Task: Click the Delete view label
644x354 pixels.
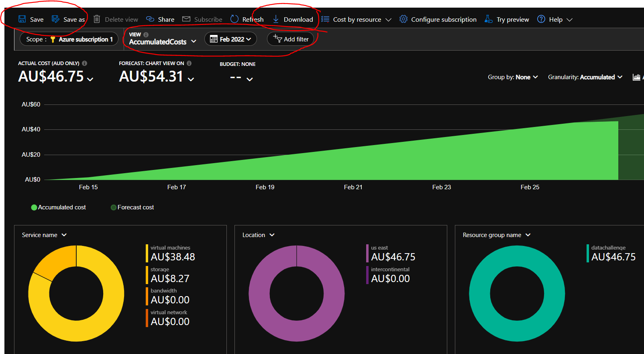Action: point(122,19)
